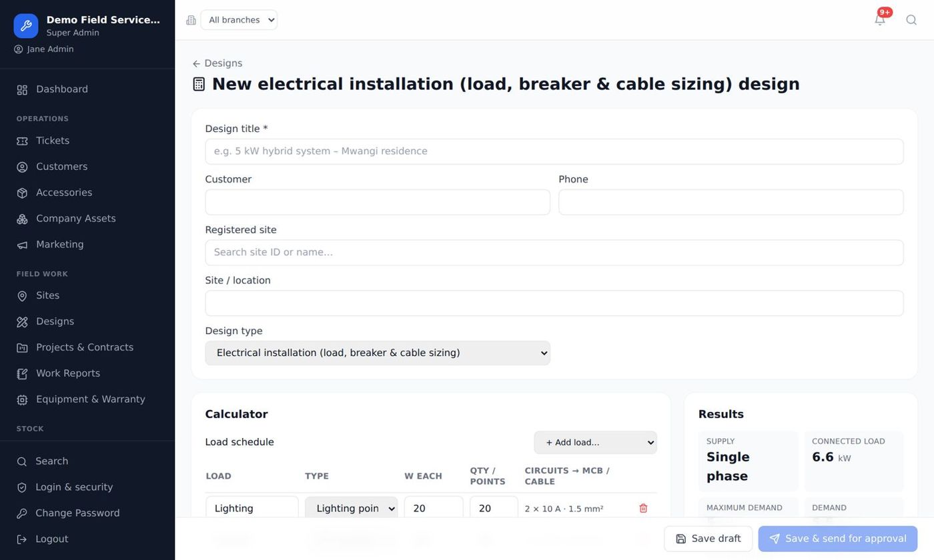This screenshot has height=560, width=934.
Task: Click the Tickets icon in sidebar
Action: click(x=22, y=141)
